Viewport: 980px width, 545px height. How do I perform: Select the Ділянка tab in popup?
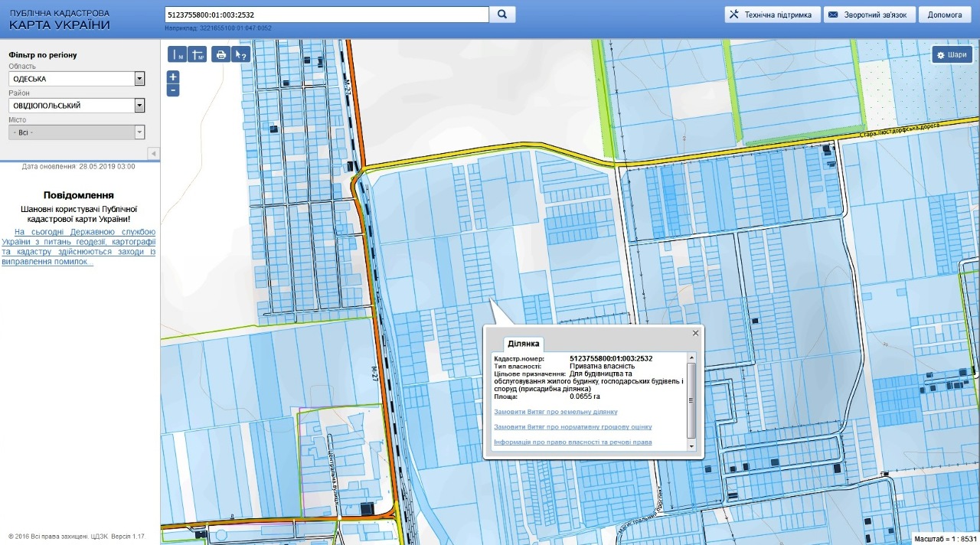[524, 344]
